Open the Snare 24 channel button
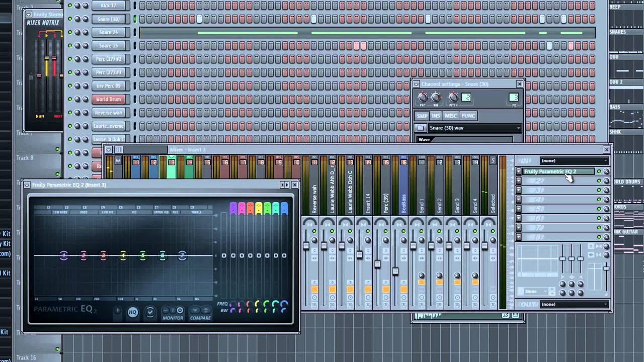Image resolution: width=644 pixels, height=362 pixels. [108, 32]
